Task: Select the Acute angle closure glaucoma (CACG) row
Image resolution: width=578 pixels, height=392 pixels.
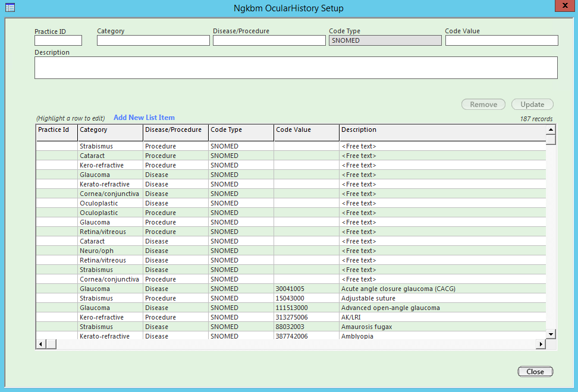Action: [291, 289]
